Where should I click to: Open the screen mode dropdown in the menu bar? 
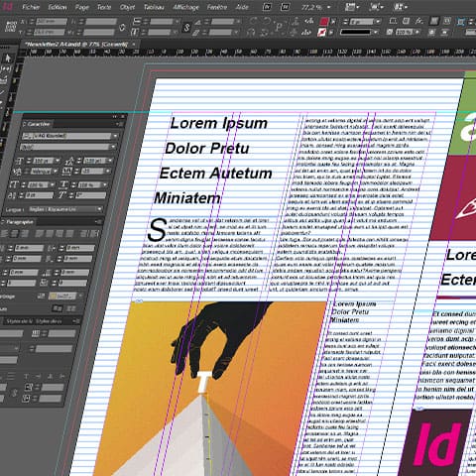click(376, 7)
